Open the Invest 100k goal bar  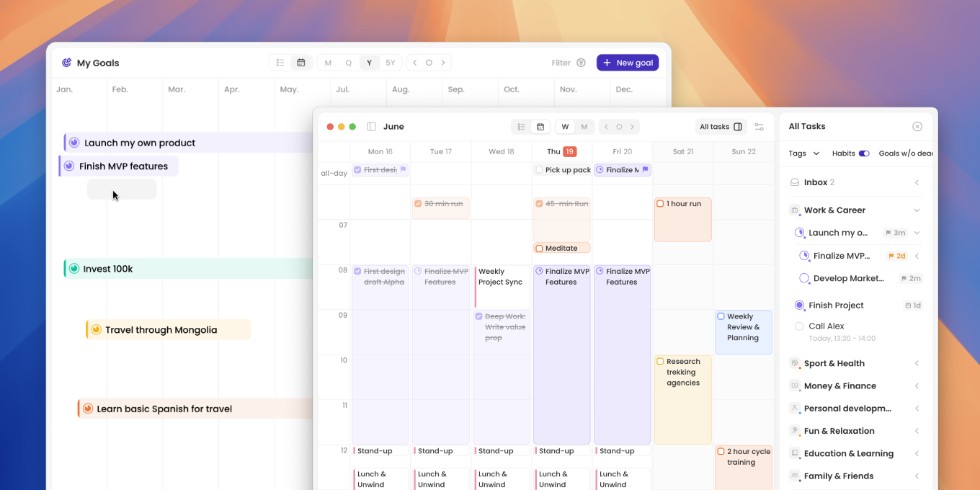pos(187,269)
